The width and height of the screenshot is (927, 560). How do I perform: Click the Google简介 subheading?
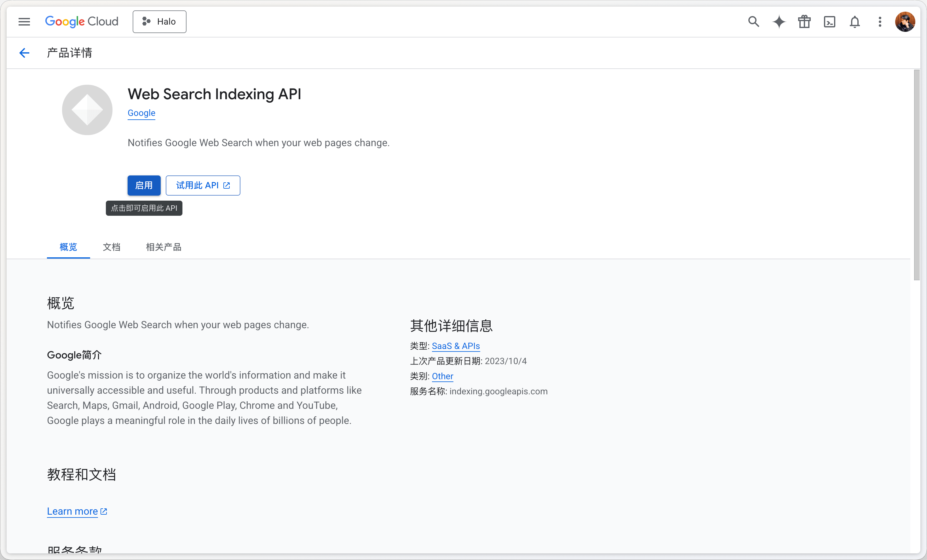pyautogui.click(x=74, y=355)
